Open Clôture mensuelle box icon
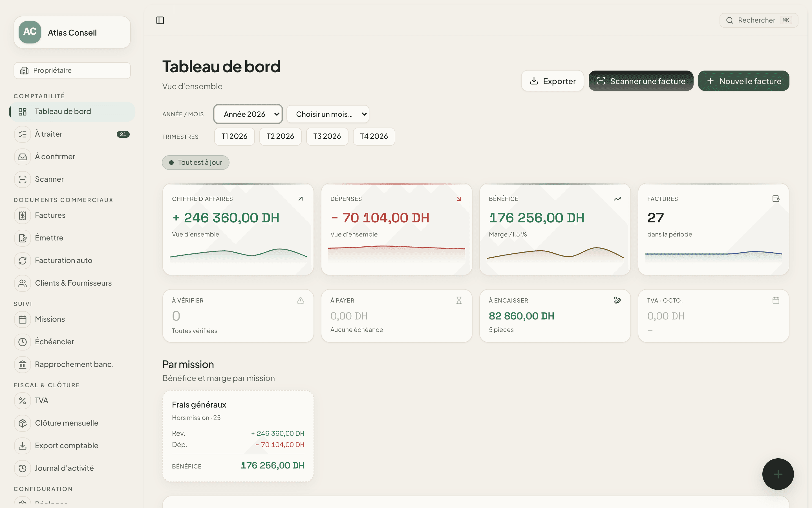Viewport: 812px width, 508px height. [x=23, y=423]
